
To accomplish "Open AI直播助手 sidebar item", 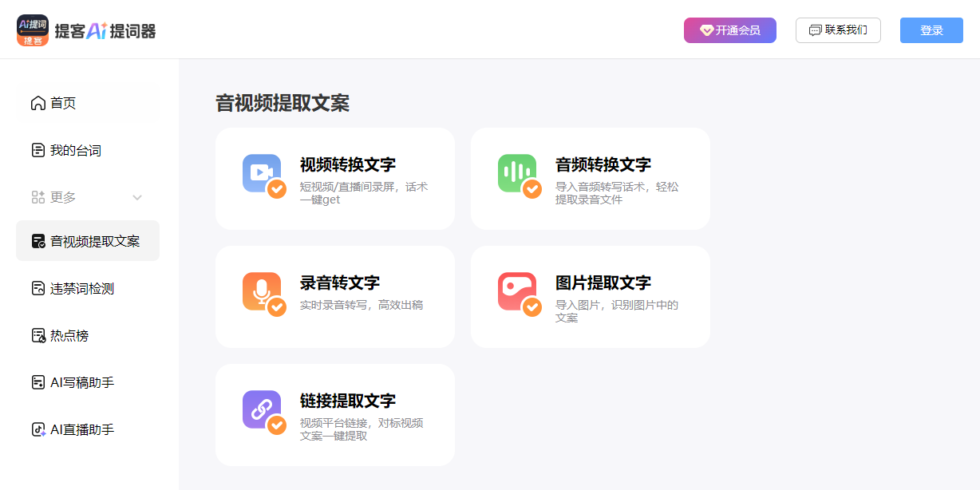I will (x=88, y=429).
